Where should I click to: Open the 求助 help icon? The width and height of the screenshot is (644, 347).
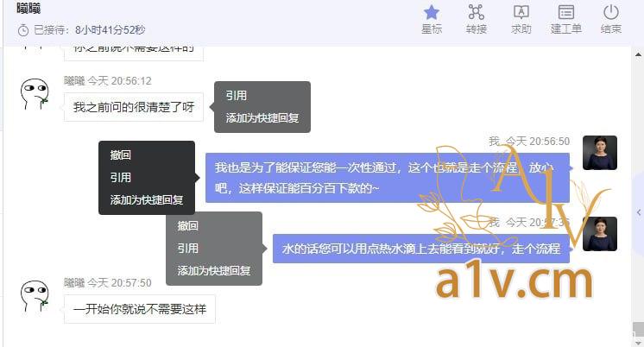pyautogui.click(x=521, y=19)
